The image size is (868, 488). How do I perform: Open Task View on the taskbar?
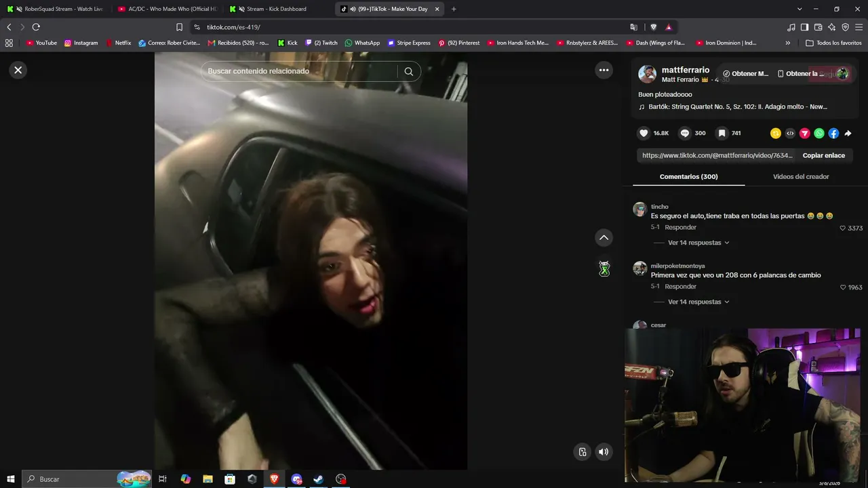click(x=163, y=479)
